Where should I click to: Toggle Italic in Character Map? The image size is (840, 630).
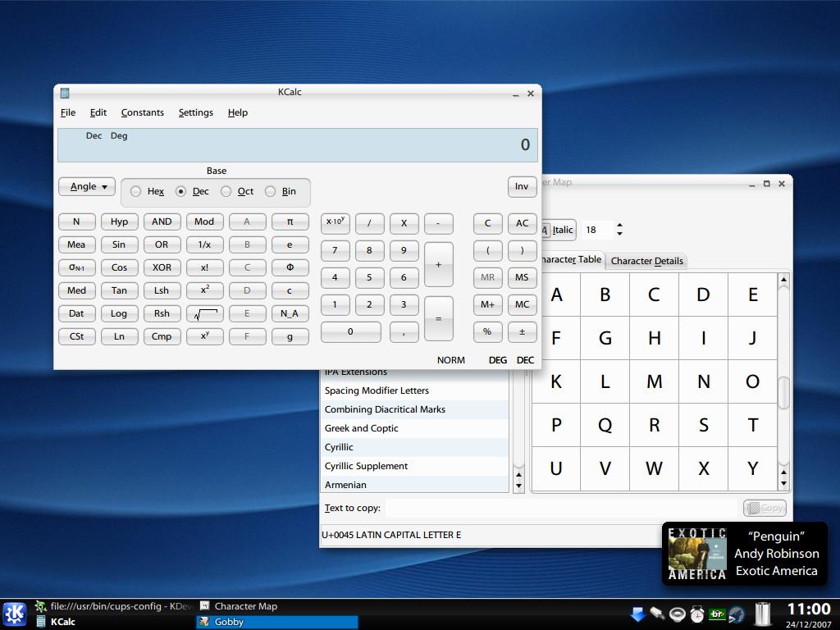(558, 230)
